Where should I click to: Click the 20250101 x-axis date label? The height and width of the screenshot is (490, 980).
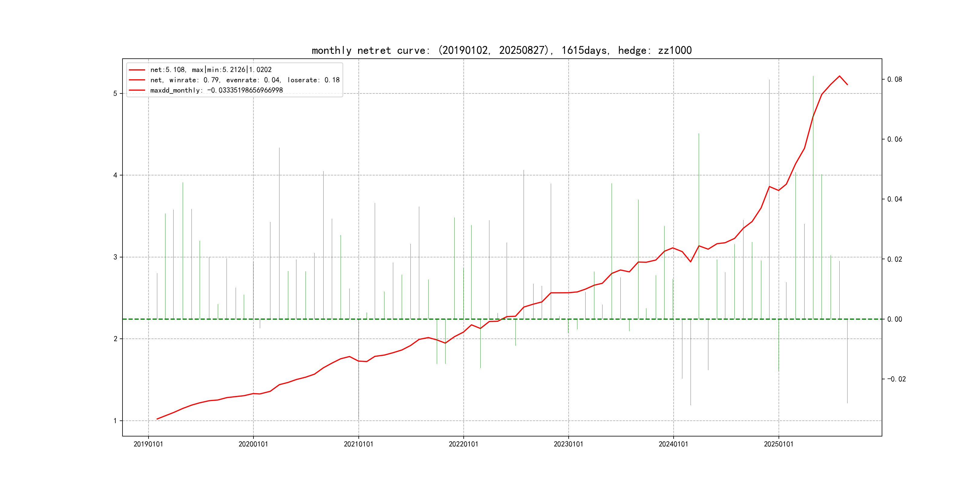coord(779,444)
